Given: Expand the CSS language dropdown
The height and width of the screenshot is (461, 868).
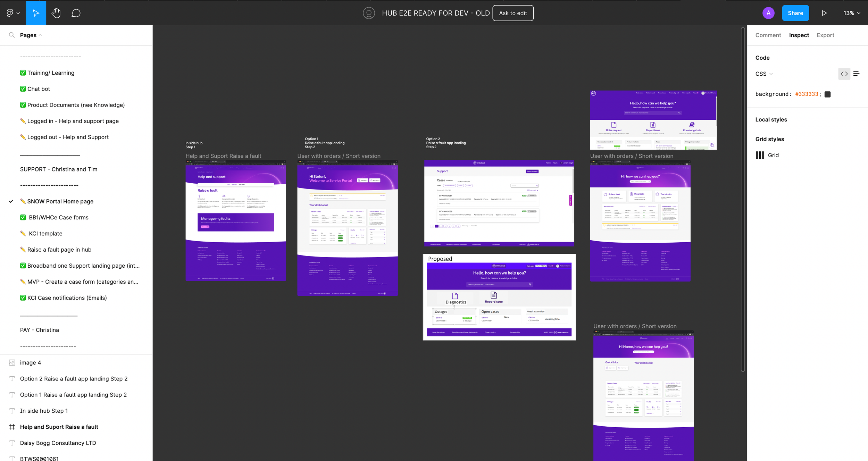Looking at the screenshot, I should [x=764, y=74].
